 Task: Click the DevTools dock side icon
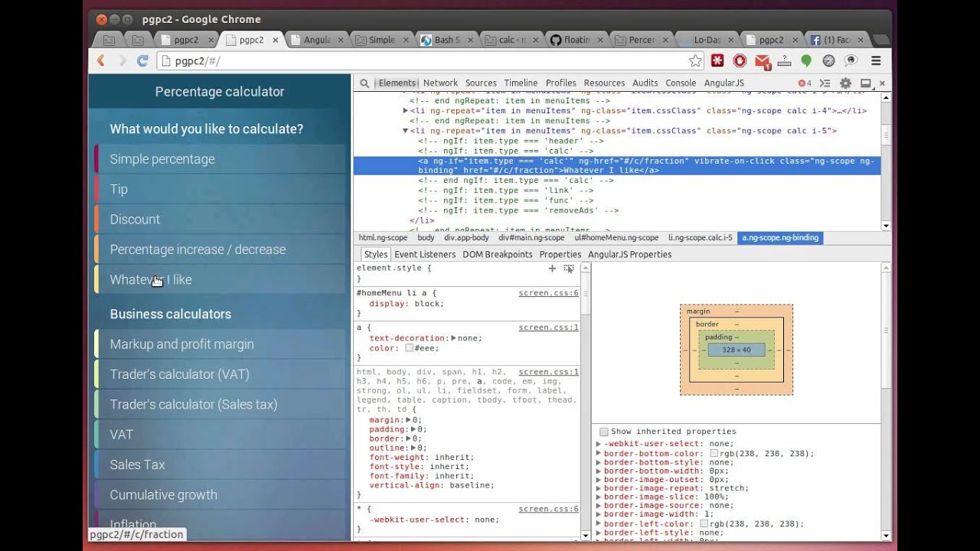(866, 83)
